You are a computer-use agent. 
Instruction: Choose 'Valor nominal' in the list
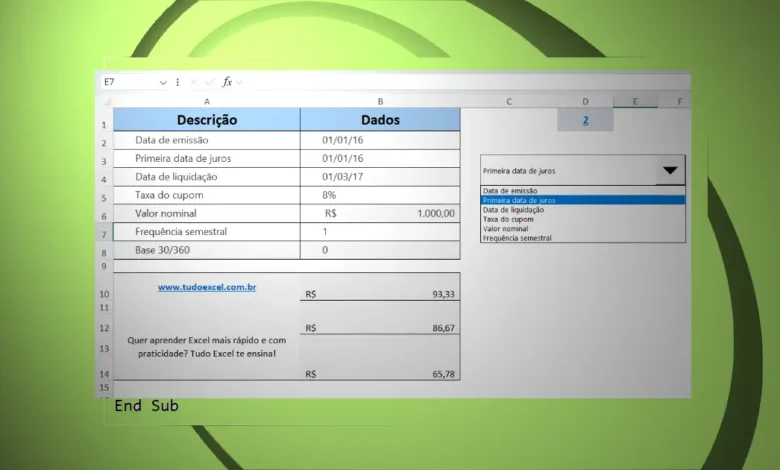pos(583,229)
